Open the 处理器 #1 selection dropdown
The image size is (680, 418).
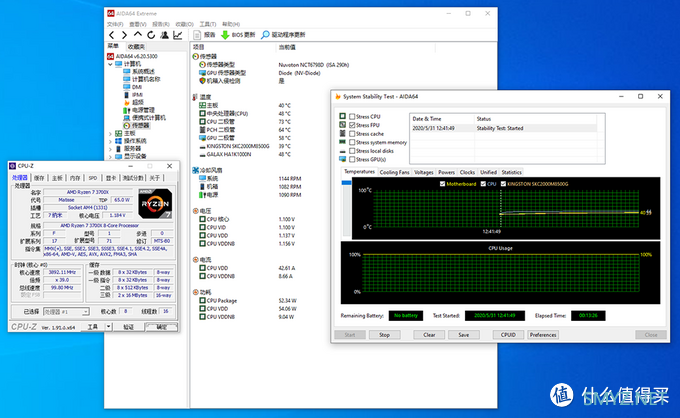[x=85, y=312]
